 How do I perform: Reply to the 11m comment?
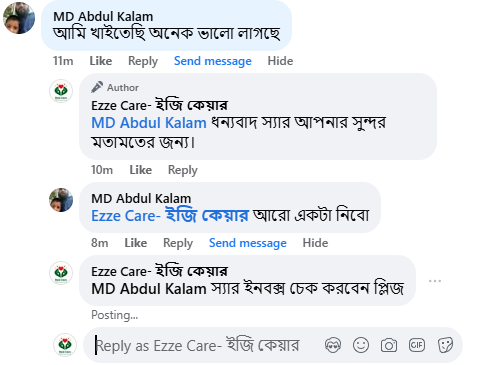click(143, 61)
